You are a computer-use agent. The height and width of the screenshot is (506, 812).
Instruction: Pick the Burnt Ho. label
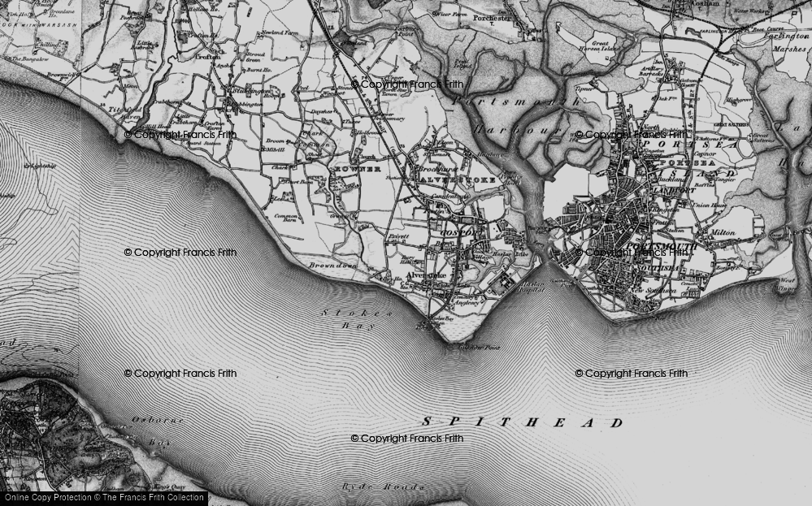pyautogui.click(x=258, y=70)
